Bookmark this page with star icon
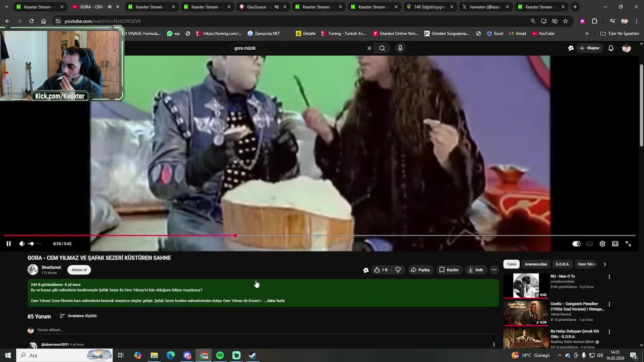644x362 pixels. [566, 21]
